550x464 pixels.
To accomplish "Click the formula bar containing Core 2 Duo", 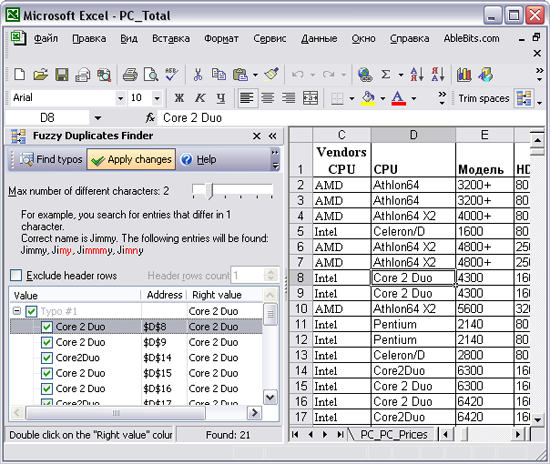I will click(351, 118).
